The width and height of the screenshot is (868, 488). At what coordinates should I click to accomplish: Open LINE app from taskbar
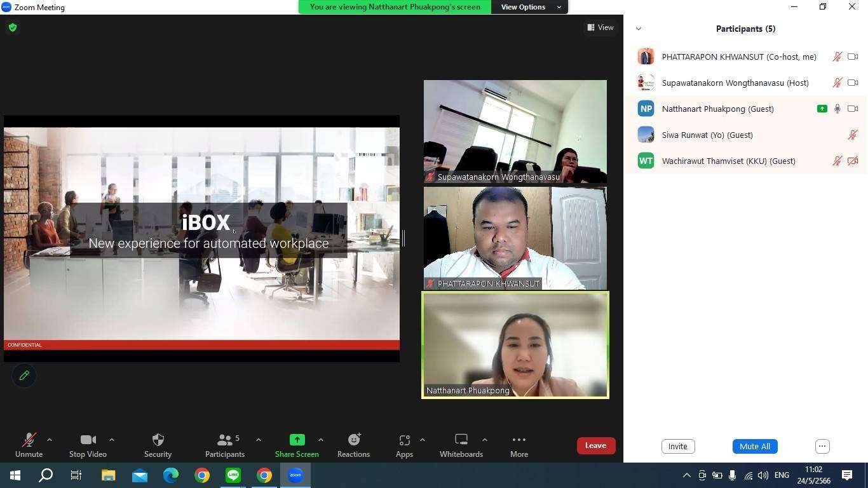click(233, 475)
